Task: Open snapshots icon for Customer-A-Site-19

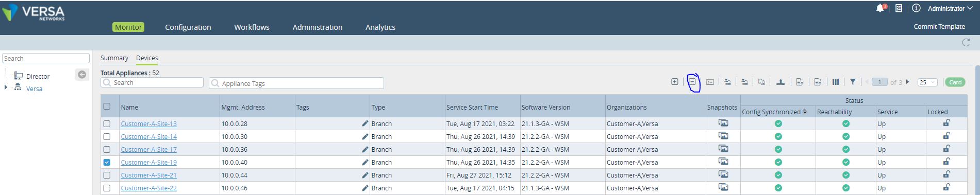Action: point(723,162)
